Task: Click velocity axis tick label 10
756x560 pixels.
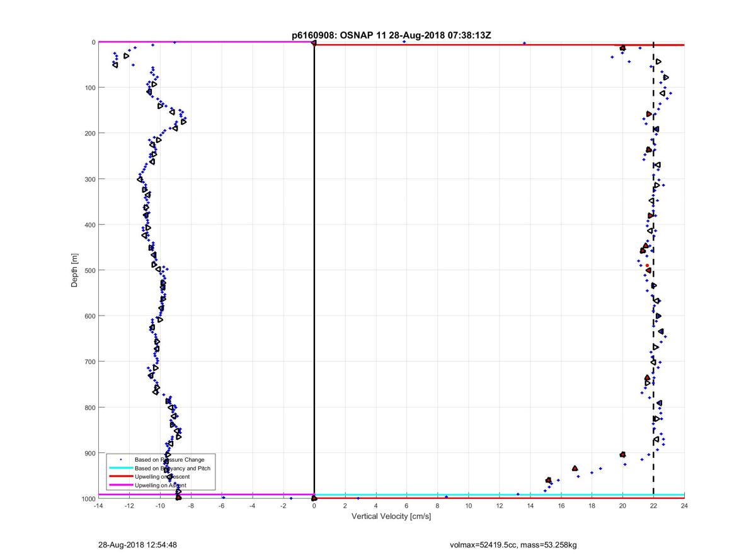Action: point(468,505)
